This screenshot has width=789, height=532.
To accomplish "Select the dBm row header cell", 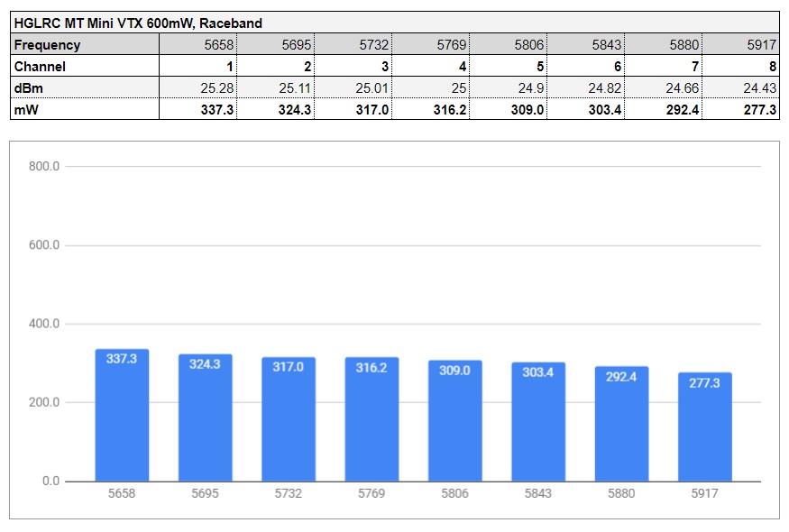I will 85,87.
